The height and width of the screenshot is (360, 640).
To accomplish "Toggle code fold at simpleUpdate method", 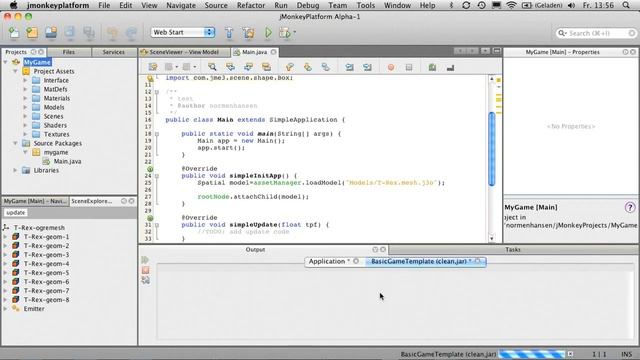I will point(157,225).
